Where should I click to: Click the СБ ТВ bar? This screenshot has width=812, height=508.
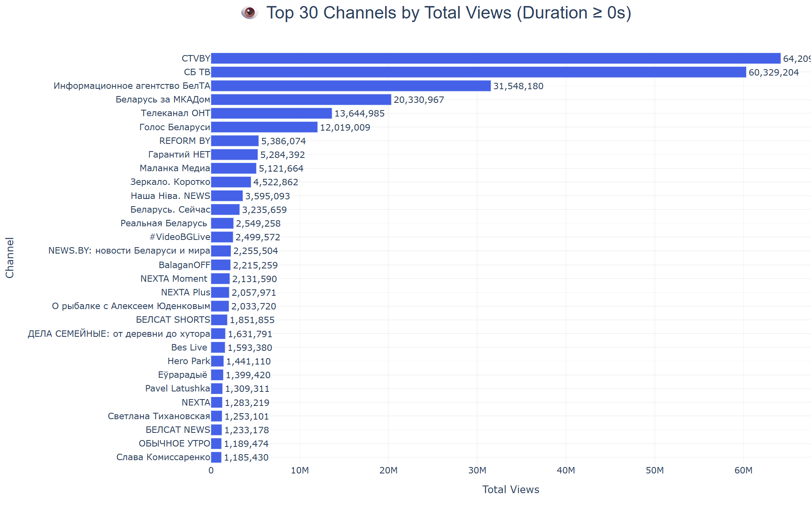[x=478, y=72]
